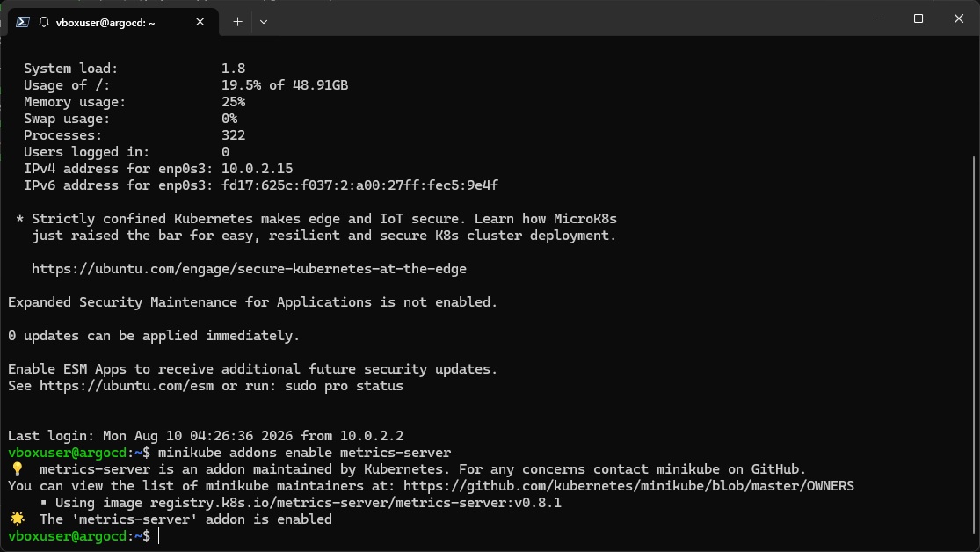The height and width of the screenshot is (552, 980).
Task: Click the terminal profile icon in the tab
Action: pos(23,22)
